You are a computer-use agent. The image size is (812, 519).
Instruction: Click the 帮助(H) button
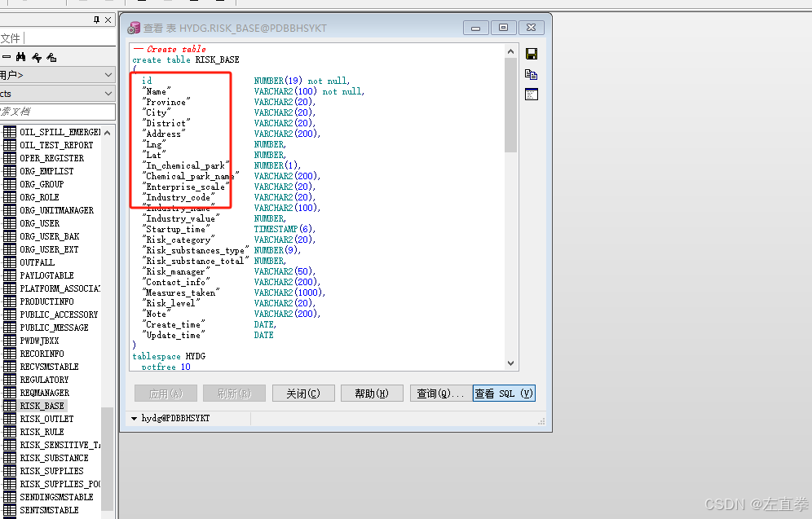click(372, 394)
